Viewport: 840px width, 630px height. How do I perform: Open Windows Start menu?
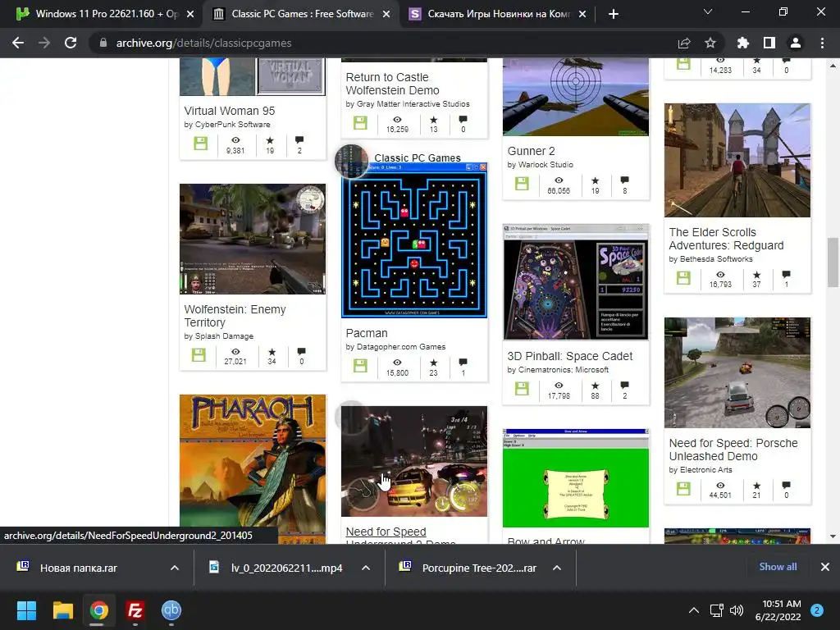click(26, 610)
